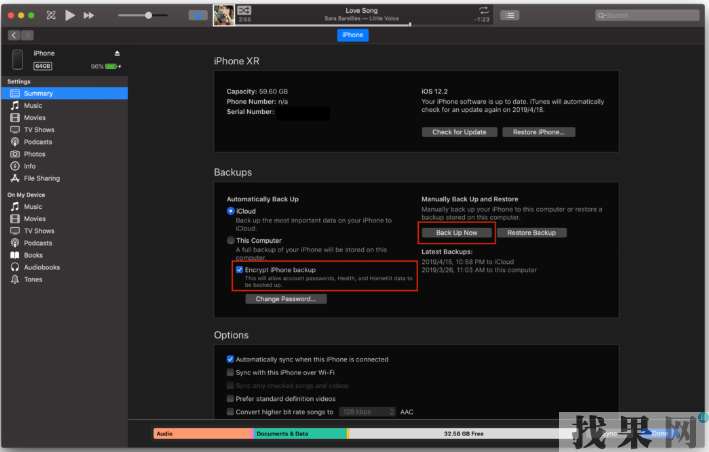
Task: Uncheck Encrypt iPhone backup
Action: click(x=239, y=270)
